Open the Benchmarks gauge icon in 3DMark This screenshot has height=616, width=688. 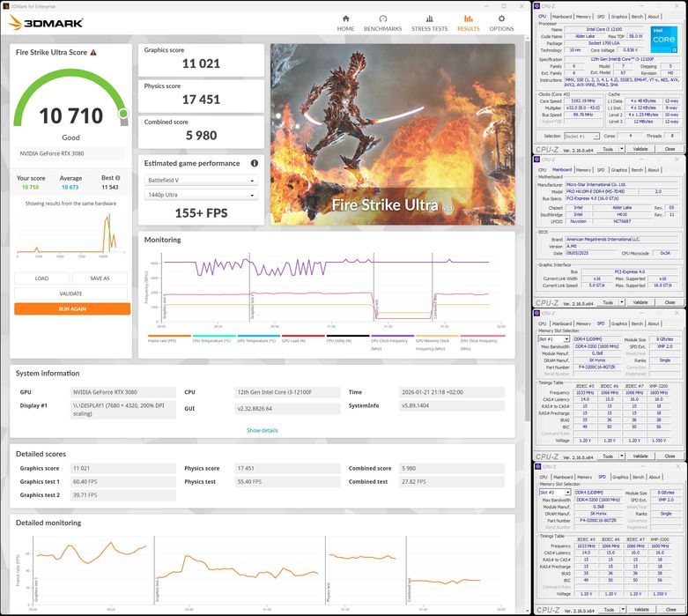click(x=382, y=19)
